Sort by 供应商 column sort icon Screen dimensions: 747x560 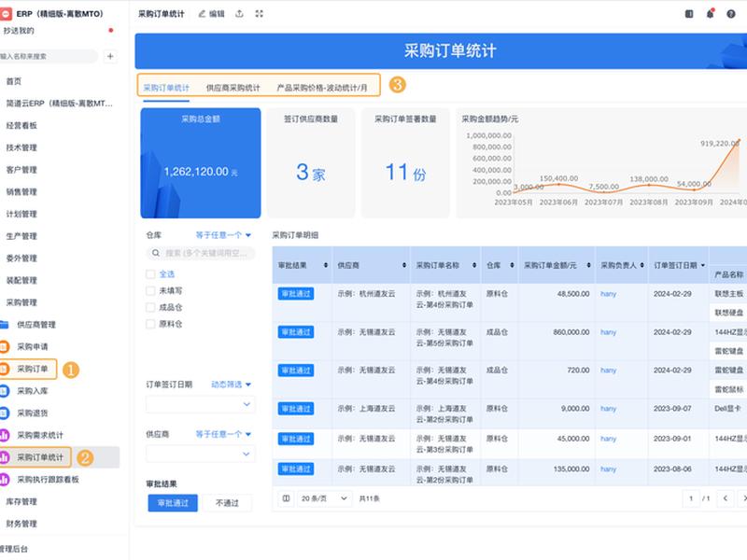pos(404,265)
